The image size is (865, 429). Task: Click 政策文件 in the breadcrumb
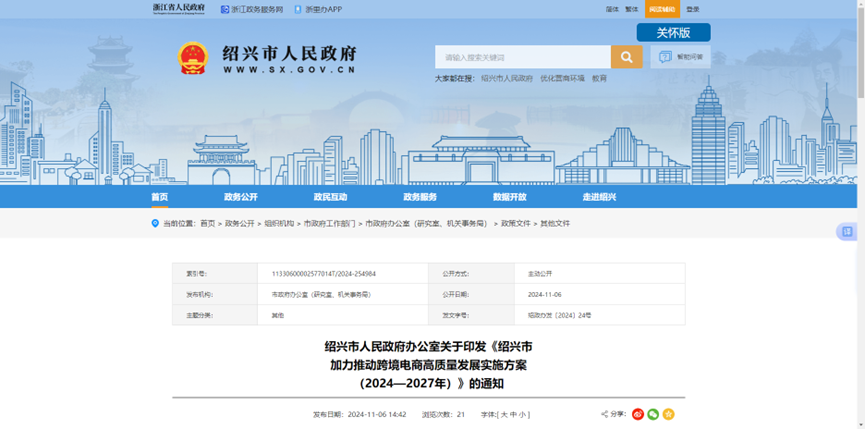click(515, 224)
